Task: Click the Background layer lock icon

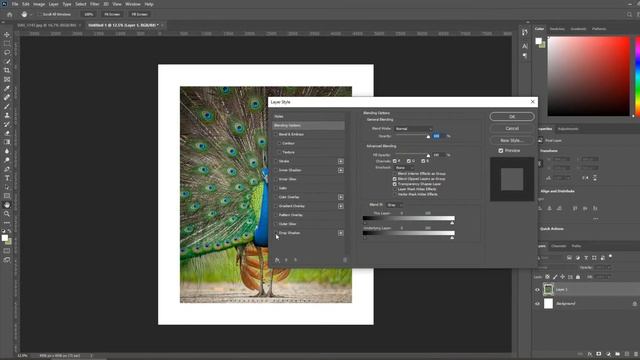Action: click(x=635, y=304)
